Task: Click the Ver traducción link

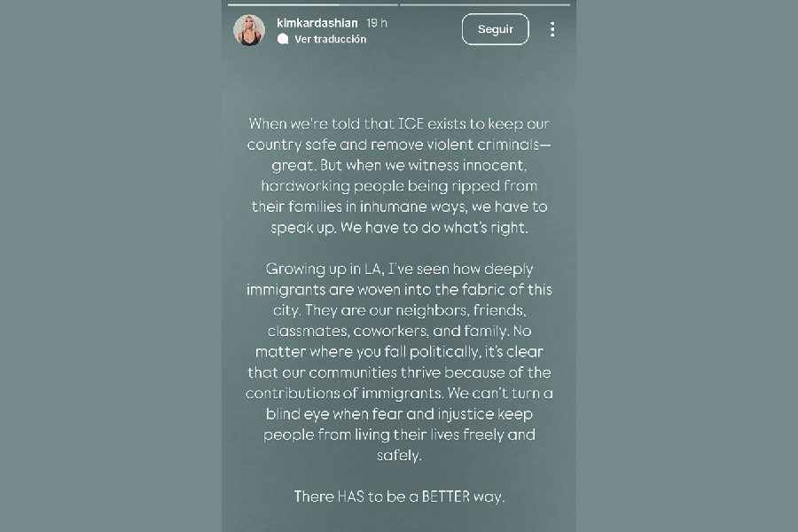Action: [330, 39]
